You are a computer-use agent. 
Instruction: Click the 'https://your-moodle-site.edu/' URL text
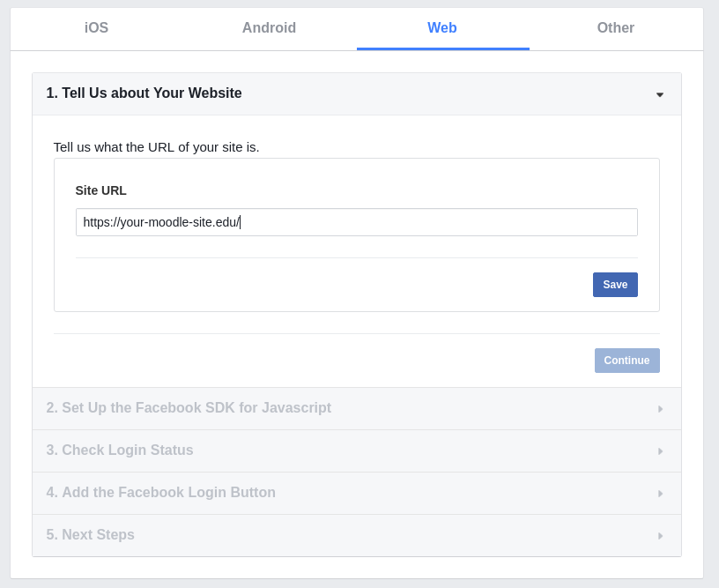tap(160, 222)
